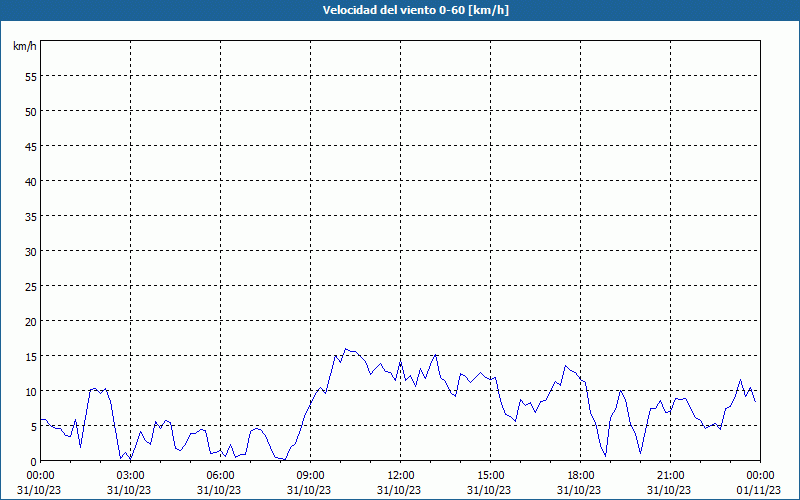Click the 40 value on the y-axis
Screen dimensions: 800x500
pos(31,182)
